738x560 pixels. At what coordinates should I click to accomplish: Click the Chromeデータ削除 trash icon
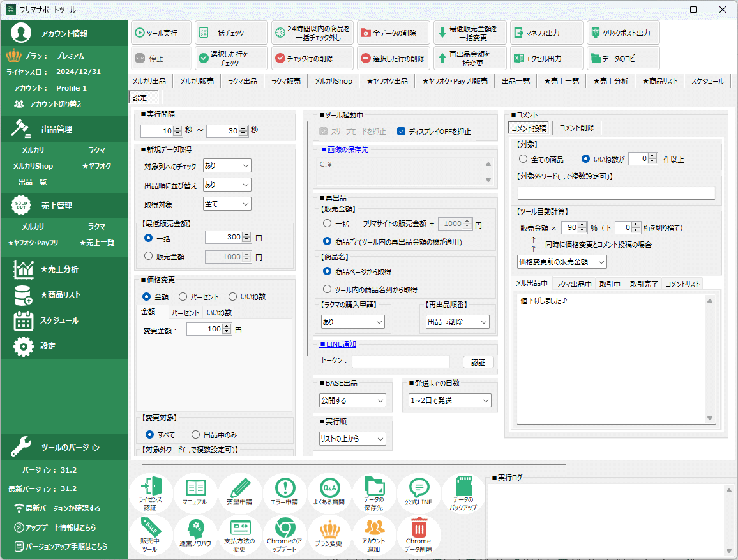418,534
